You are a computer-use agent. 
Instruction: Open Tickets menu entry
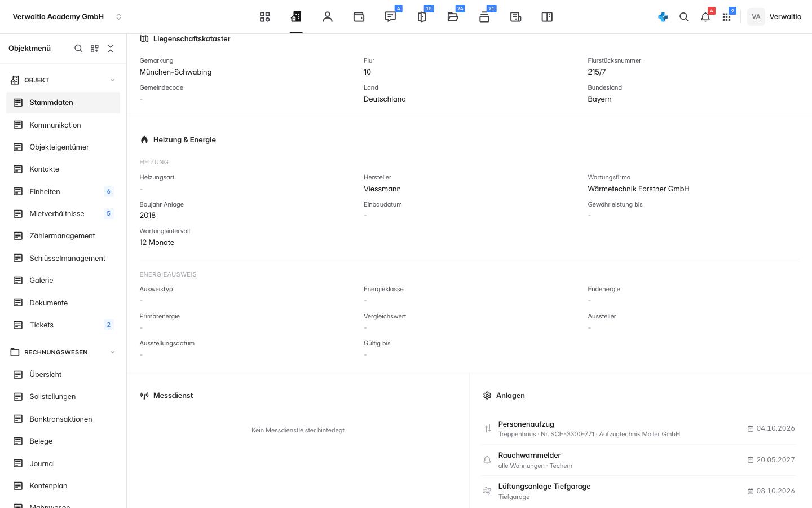pyautogui.click(x=63, y=325)
